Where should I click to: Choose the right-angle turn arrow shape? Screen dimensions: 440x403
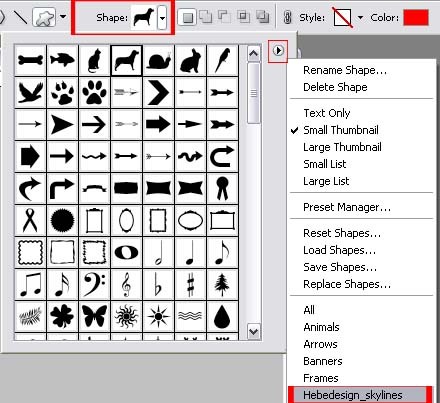pyautogui.click(x=62, y=188)
